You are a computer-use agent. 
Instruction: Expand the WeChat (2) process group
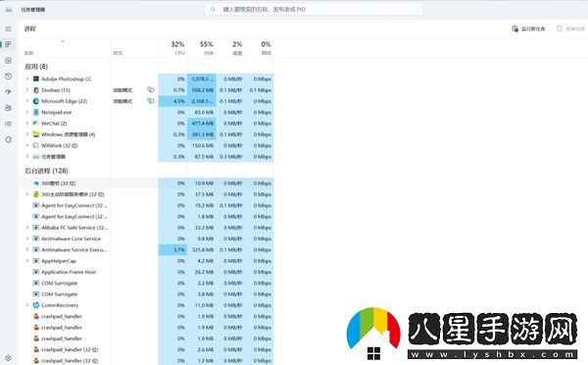(x=27, y=124)
